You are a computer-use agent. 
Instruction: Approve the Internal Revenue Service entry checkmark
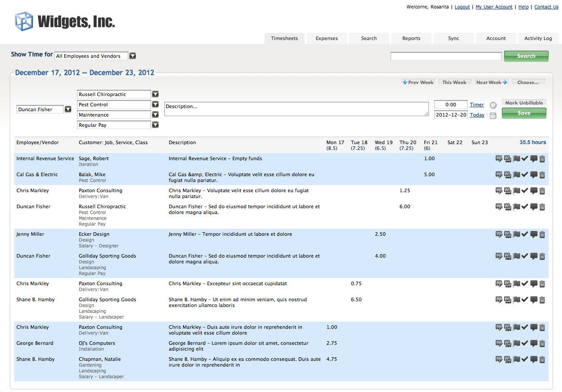(525, 159)
